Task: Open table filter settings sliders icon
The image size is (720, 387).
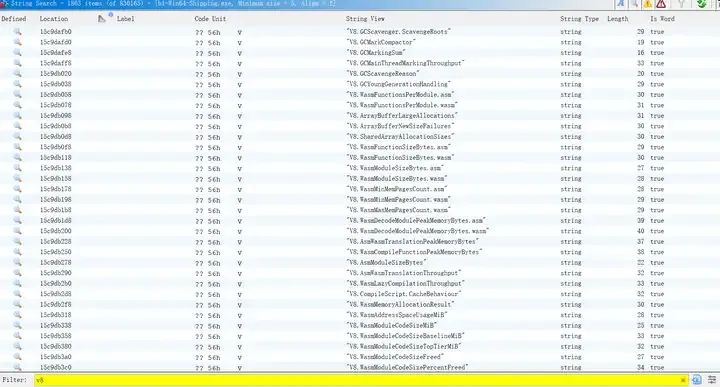Action: 712,380
